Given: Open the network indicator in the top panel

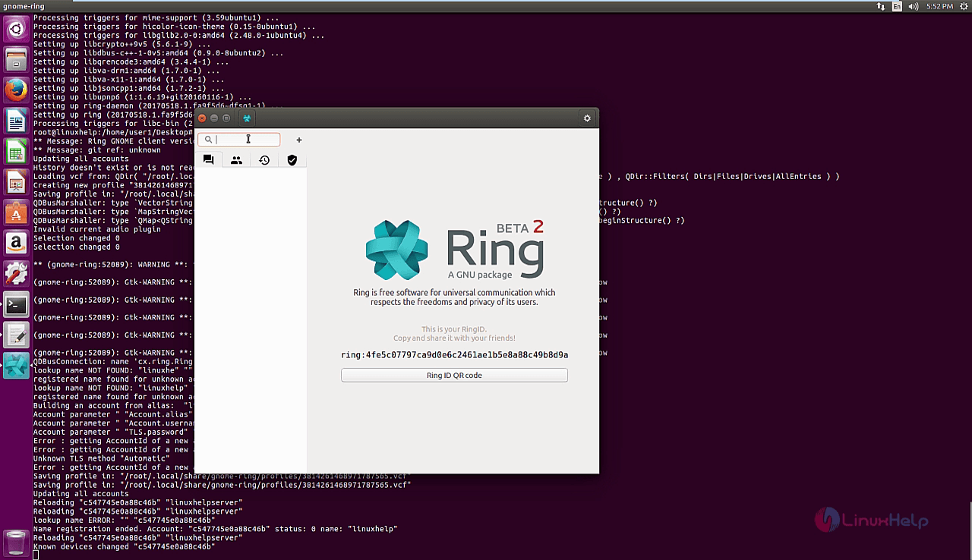Looking at the screenshot, I should point(881,6).
